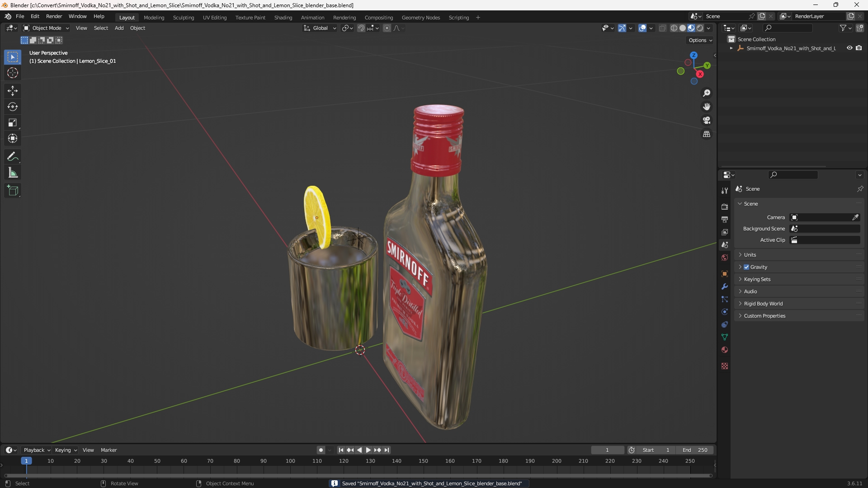Add a new workspace with plus button

point(478,18)
